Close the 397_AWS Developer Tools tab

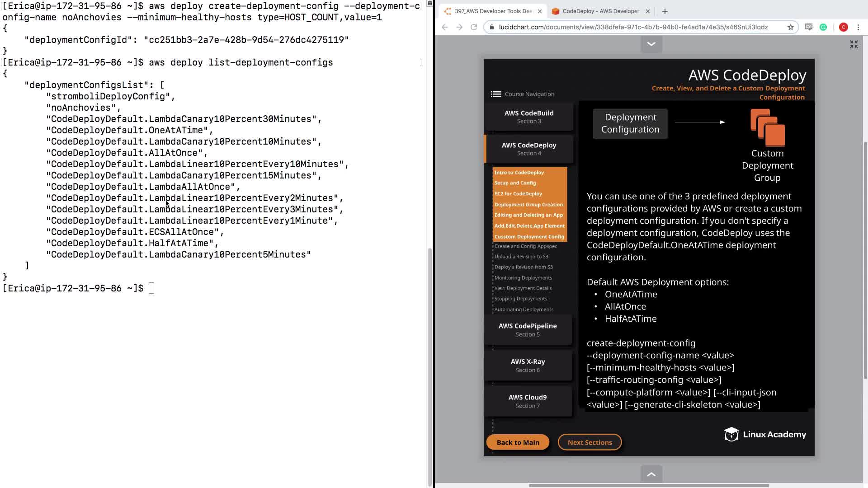(540, 11)
